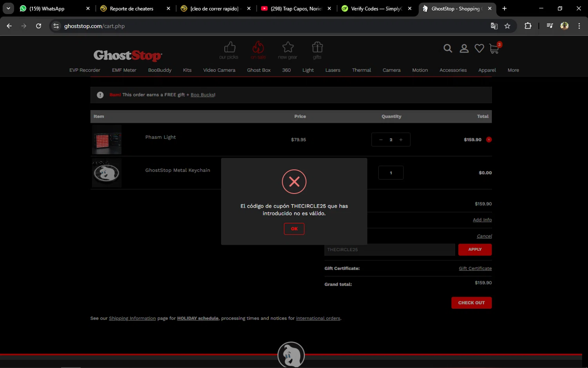Open the account profile icon

(x=464, y=48)
